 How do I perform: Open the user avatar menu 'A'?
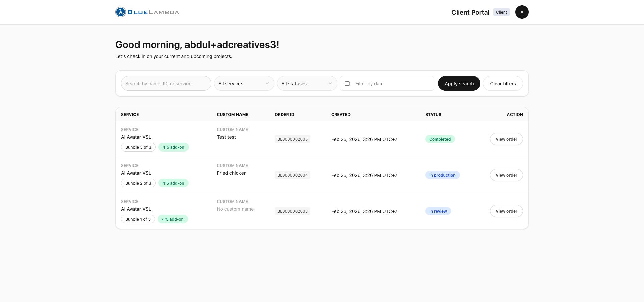(x=522, y=12)
